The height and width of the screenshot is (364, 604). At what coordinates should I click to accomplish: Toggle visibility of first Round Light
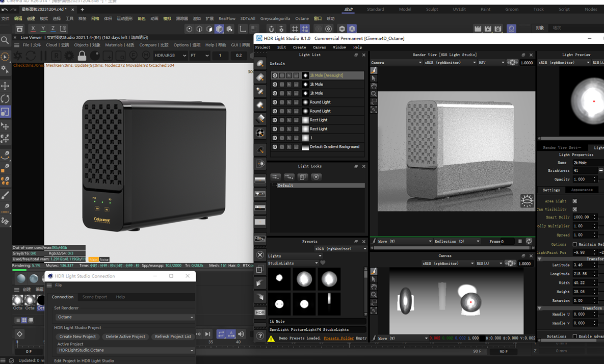click(x=275, y=102)
